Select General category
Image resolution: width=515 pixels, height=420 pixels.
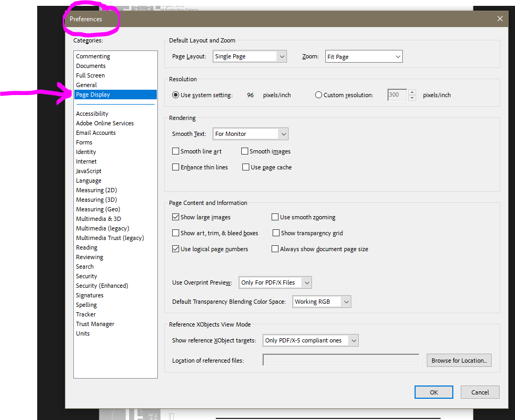87,85
